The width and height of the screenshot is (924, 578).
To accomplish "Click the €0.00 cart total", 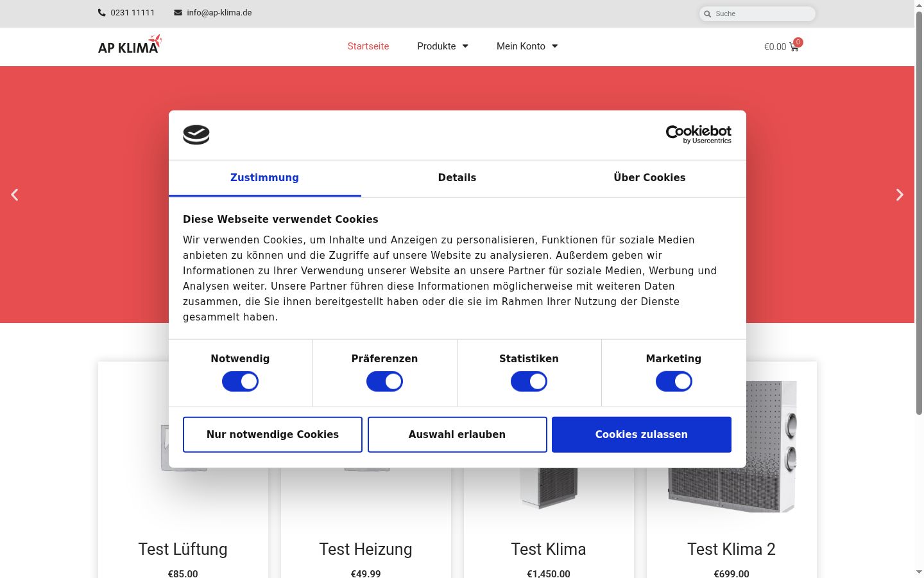I will tap(775, 47).
